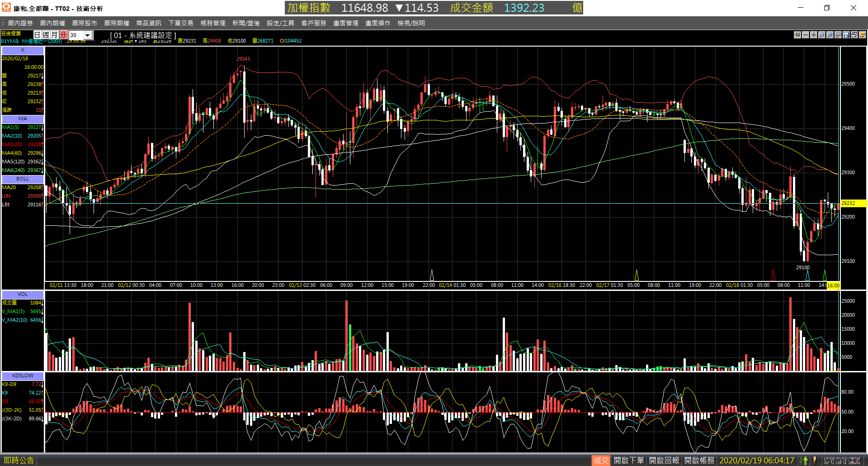Click the LBt 29116 Bollinger value row

point(23,205)
